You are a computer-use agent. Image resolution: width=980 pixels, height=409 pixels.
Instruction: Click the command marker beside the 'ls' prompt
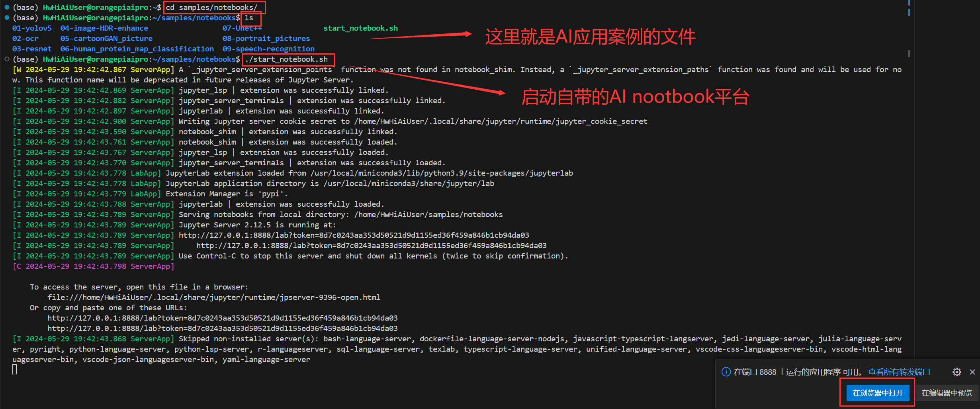click(7, 18)
